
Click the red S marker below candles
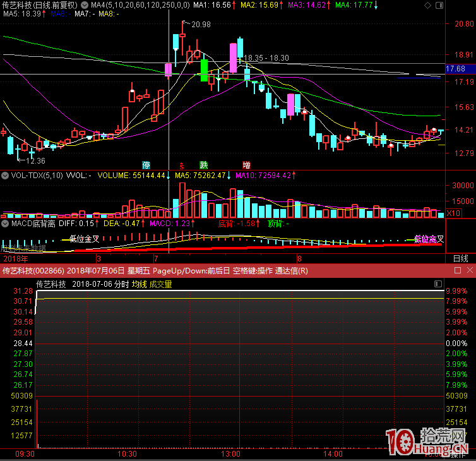coord(182,166)
